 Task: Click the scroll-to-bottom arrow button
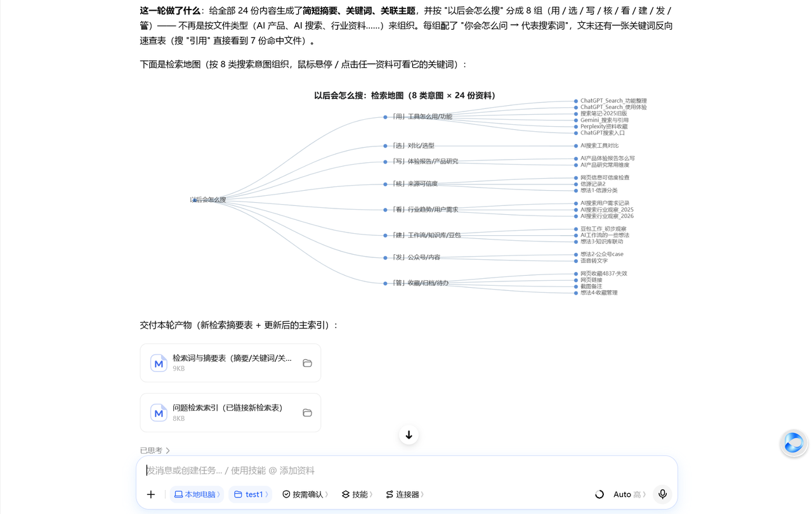409,435
